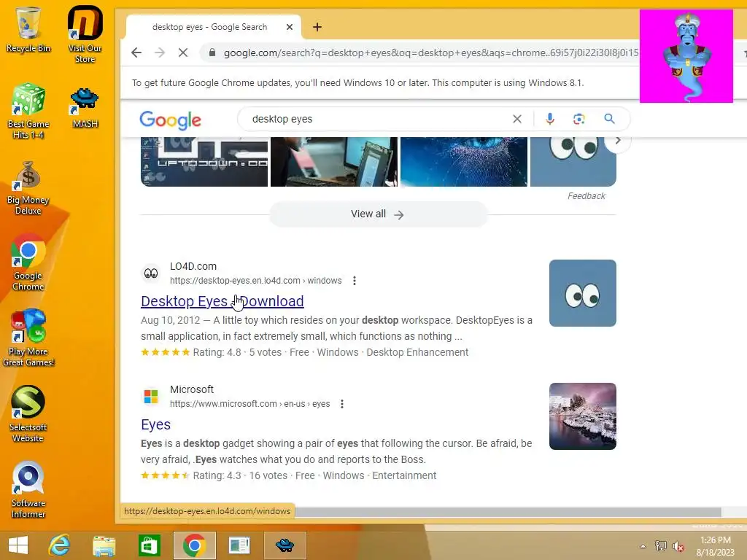Switch to Chrome in the taskbar
This screenshot has width=747, height=560.
coord(194,545)
